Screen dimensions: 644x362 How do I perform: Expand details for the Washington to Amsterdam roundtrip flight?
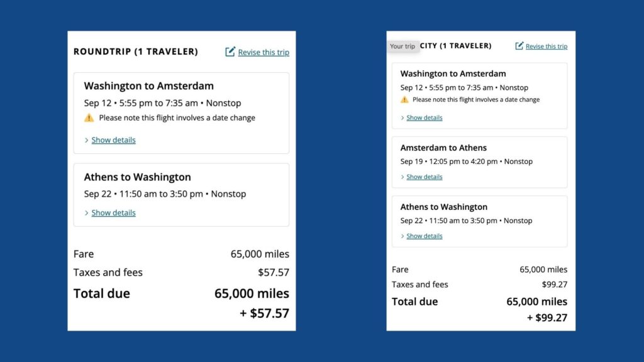click(x=113, y=140)
